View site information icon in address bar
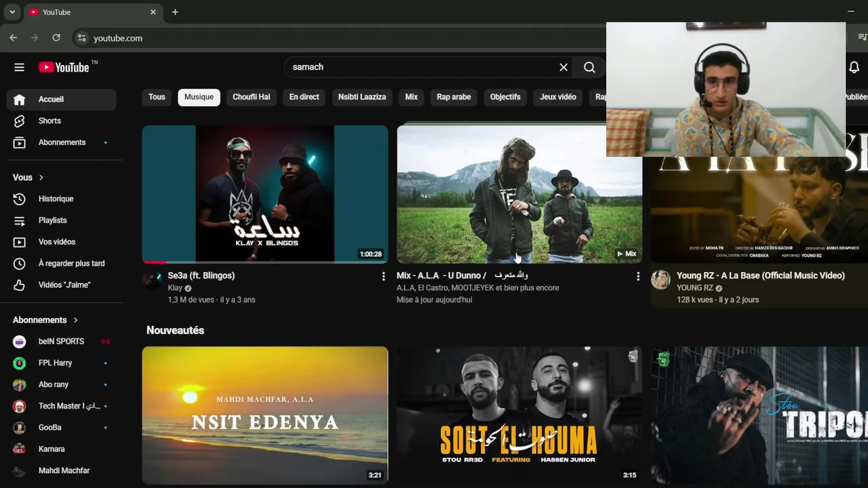 tap(81, 38)
